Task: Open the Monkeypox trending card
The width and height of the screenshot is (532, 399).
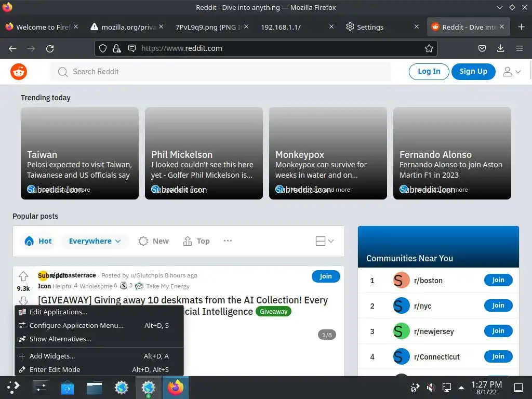Action: tap(328, 153)
